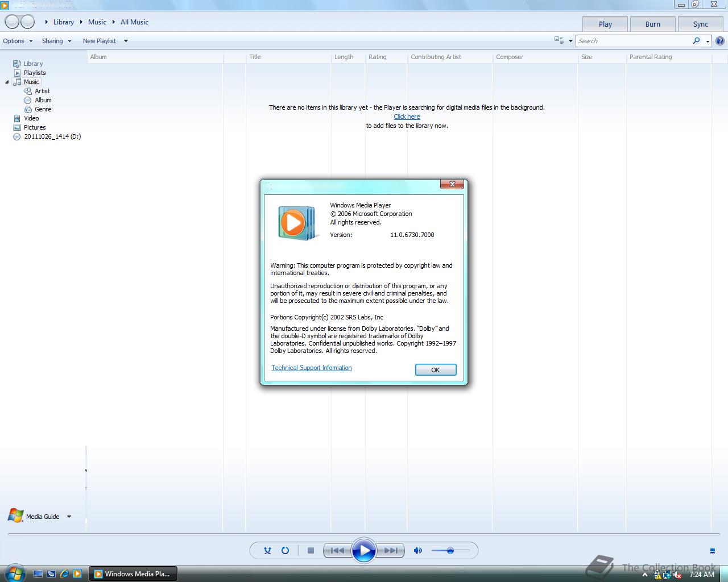Open the network tray icon
Screen dimensions: 728x582
(668, 575)
